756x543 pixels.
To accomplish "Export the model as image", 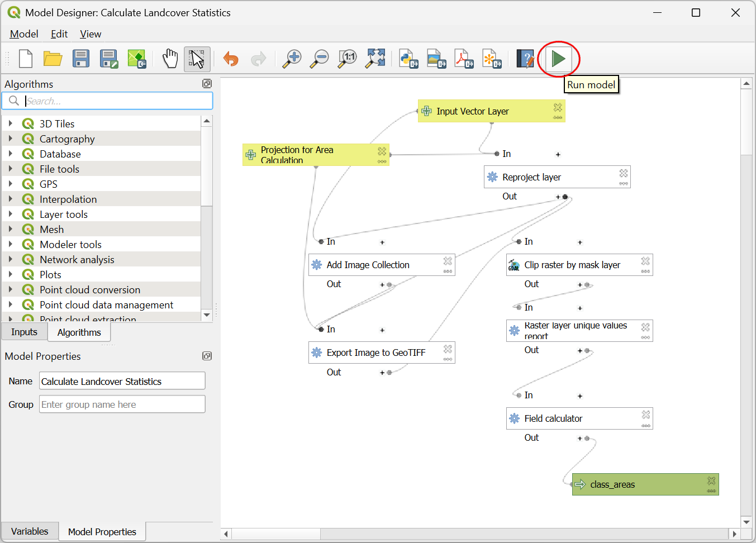I will coord(436,59).
